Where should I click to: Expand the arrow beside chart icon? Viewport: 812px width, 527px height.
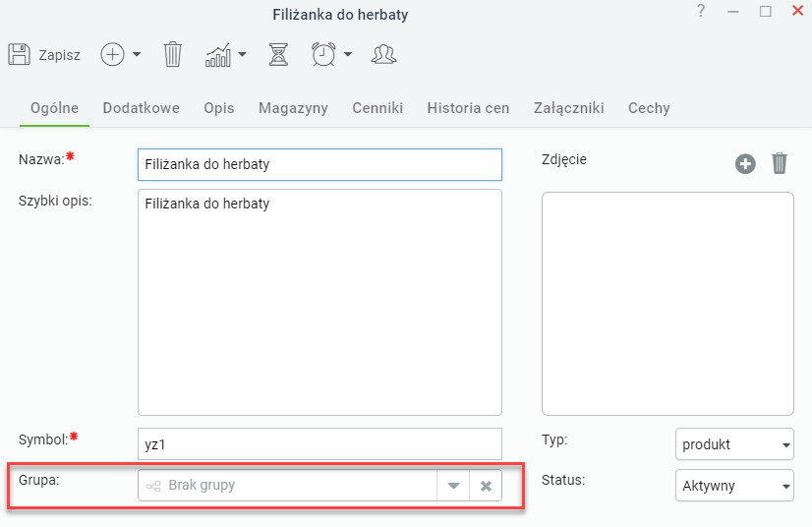(x=242, y=54)
